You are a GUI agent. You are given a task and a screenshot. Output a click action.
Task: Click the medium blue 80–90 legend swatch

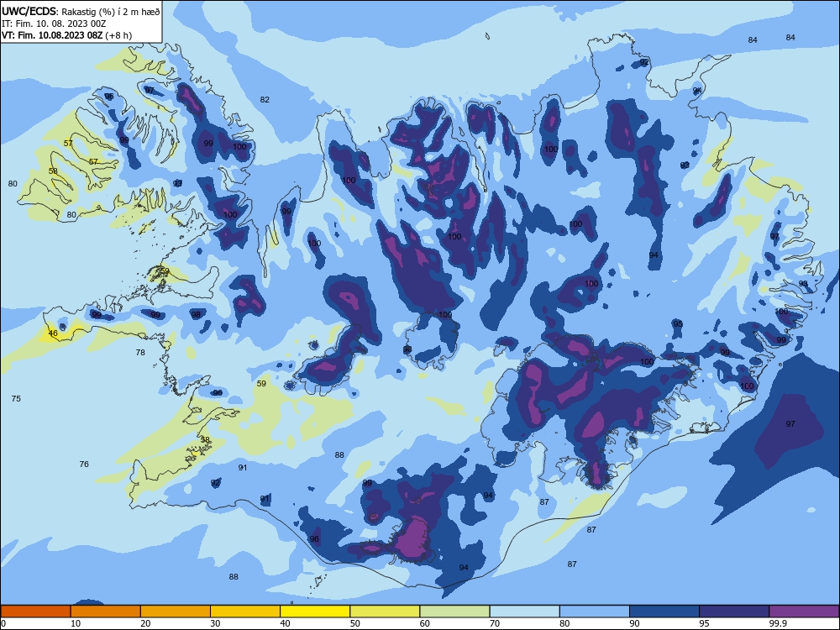pos(595,612)
